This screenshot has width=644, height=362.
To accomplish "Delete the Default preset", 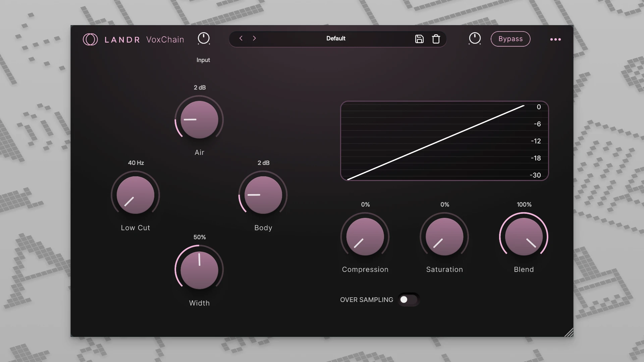I will tap(436, 39).
